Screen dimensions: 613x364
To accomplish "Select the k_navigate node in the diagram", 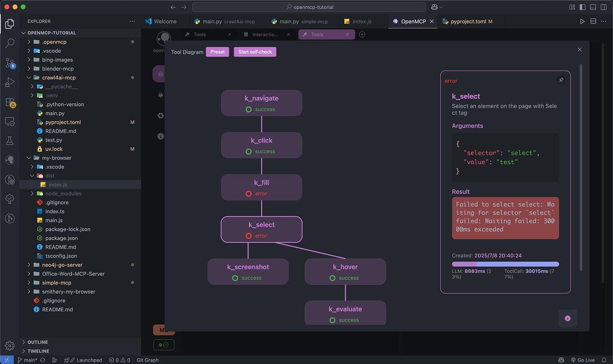I will pos(262,103).
